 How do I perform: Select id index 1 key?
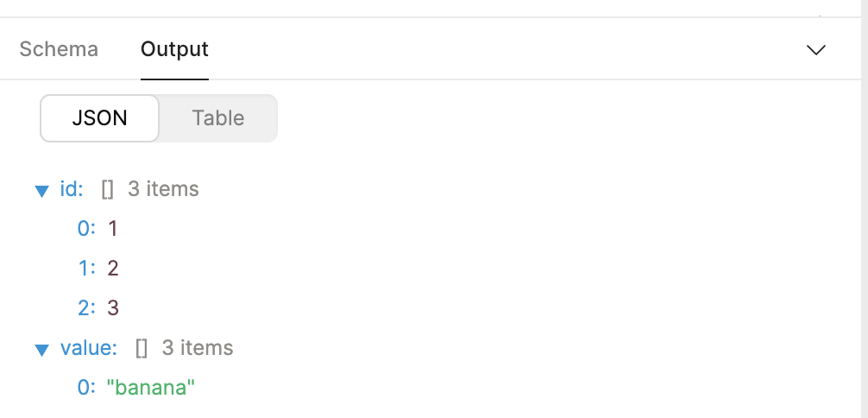pyautogui.click(x=87, y=269)
